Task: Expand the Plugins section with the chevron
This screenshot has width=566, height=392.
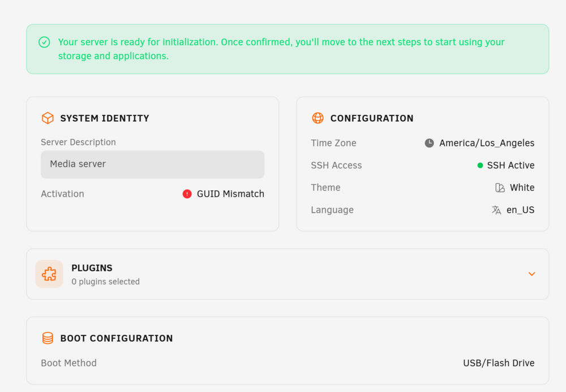Action: [531, 274]
